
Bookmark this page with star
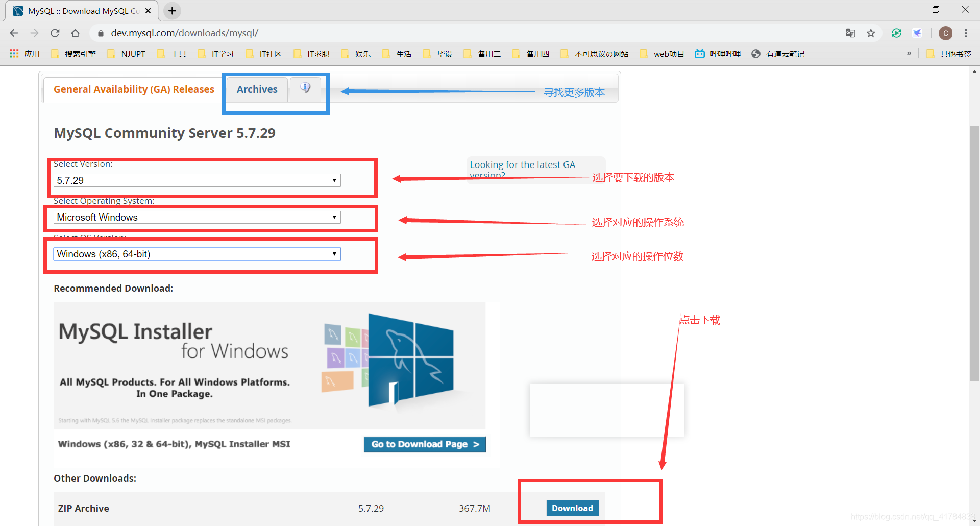(x=871, y=33)
